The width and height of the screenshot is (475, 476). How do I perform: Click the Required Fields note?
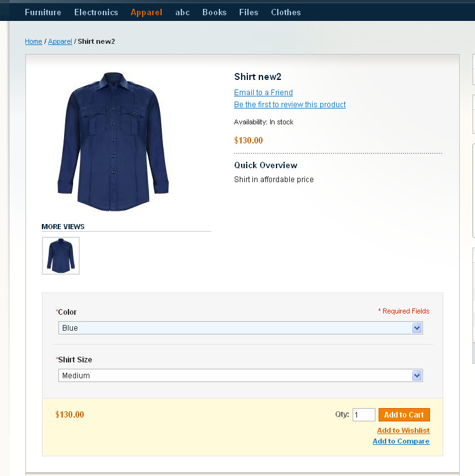(x=404, y=311)
